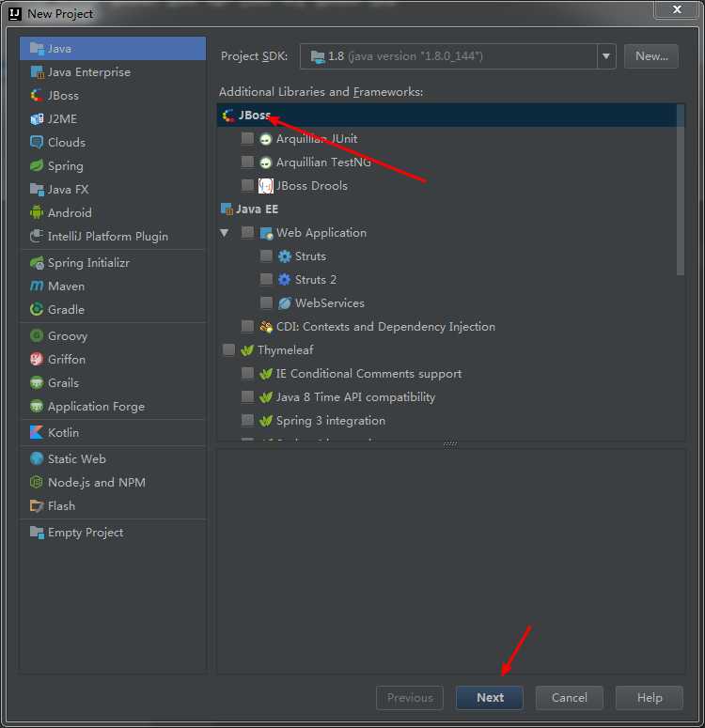This screenshot has height=728, width=705.
Task: Choose the Empty Project category
Action: point(113,532)
